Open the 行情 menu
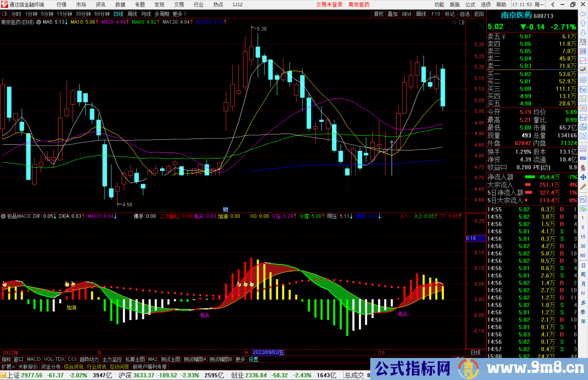Image resolution: width=588 pixels, height=380 pixels. point(61,5)
